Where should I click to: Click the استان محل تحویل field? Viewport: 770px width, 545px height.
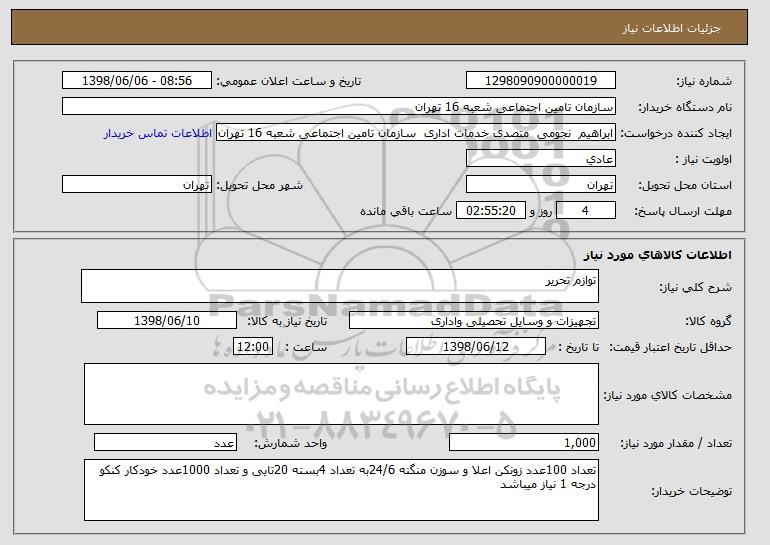pos(541,185)
